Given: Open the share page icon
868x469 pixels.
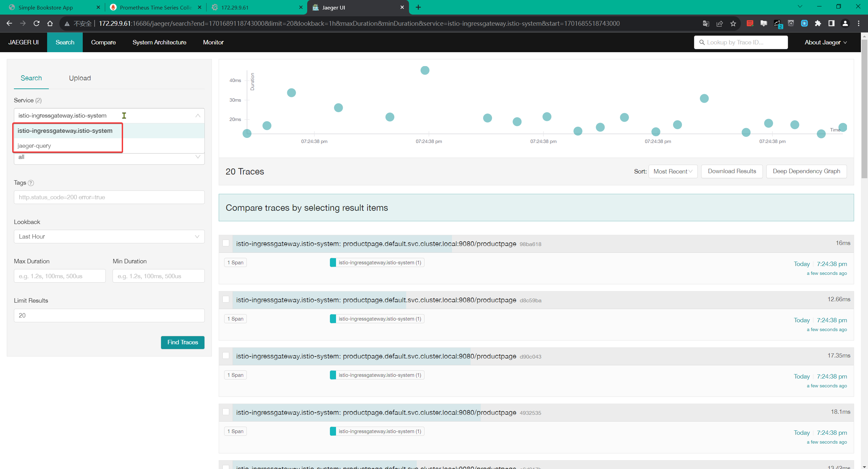Looking at the screenshot, I should tap(719, 23).
